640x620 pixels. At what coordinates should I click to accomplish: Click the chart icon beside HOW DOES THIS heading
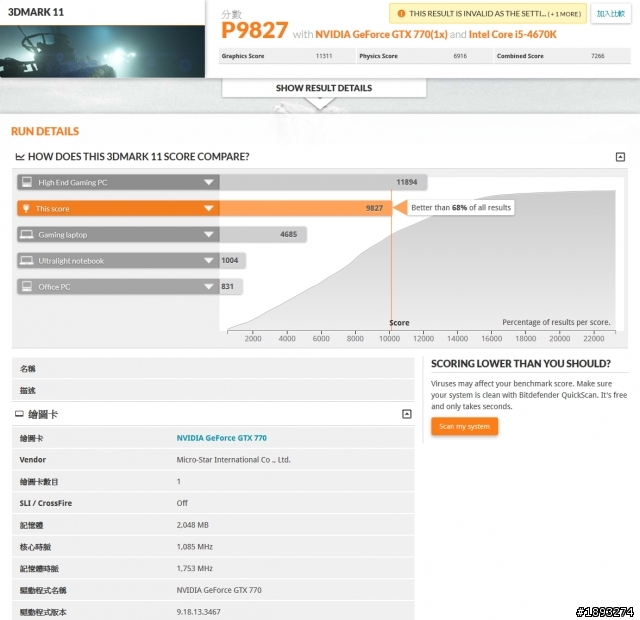tap(20, 157)
